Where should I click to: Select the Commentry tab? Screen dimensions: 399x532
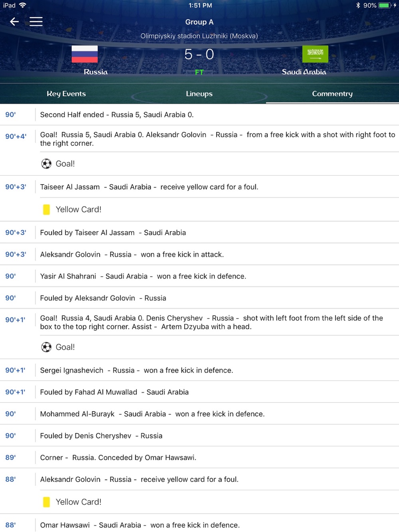pos(332,94)
